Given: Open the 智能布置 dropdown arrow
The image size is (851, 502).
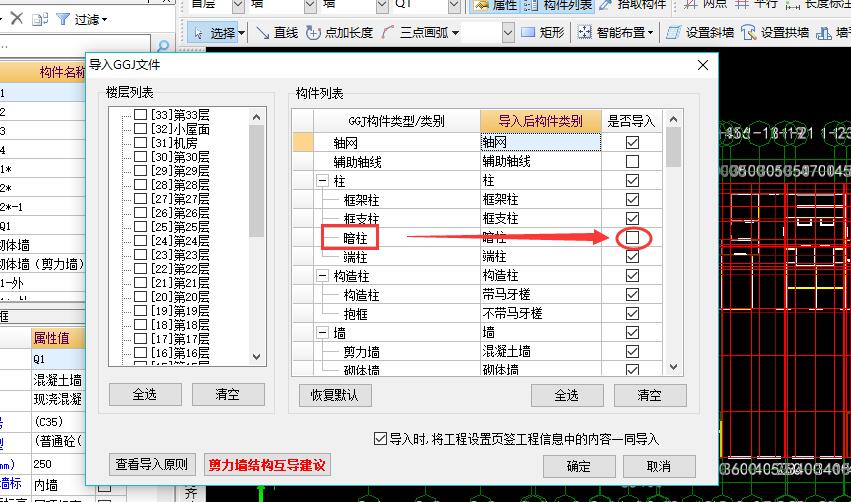Looking at the screenshot, I should tap(650, 33).
